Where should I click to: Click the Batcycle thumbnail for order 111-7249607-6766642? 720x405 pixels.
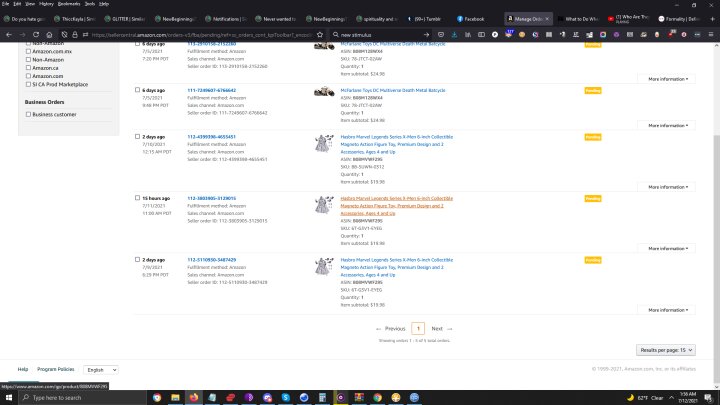(324, 92)
